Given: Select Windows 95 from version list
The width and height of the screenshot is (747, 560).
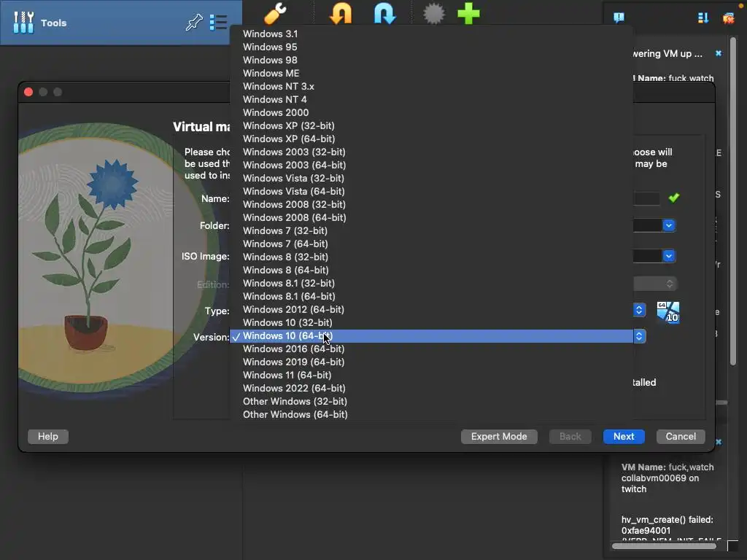Looking at the screenshot, I should pos(431,47).
